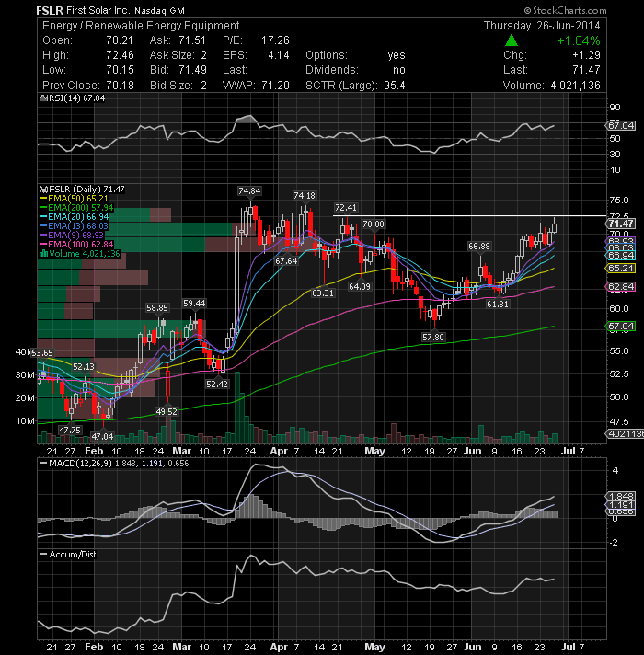The width and height of the screenshot is (644, 655).
Task: Click the Chg value +1.29
Action: (x=586, y=55)
